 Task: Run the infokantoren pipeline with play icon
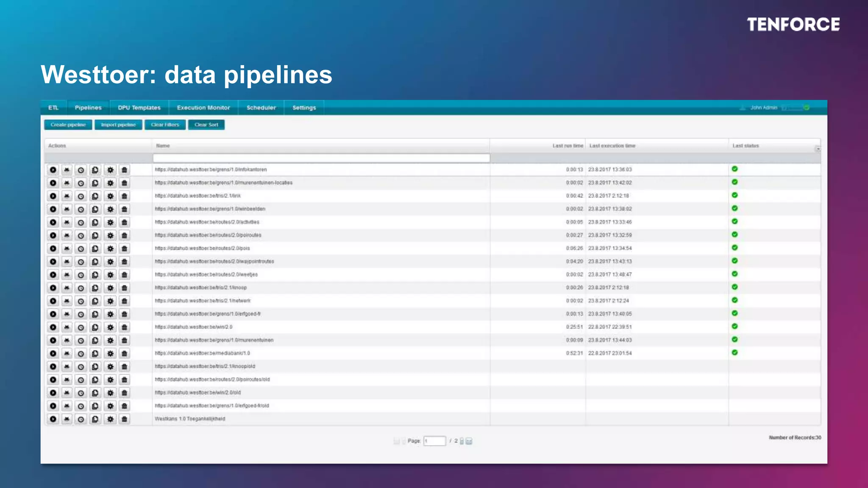pyautogui.click(x=53, y=170)
